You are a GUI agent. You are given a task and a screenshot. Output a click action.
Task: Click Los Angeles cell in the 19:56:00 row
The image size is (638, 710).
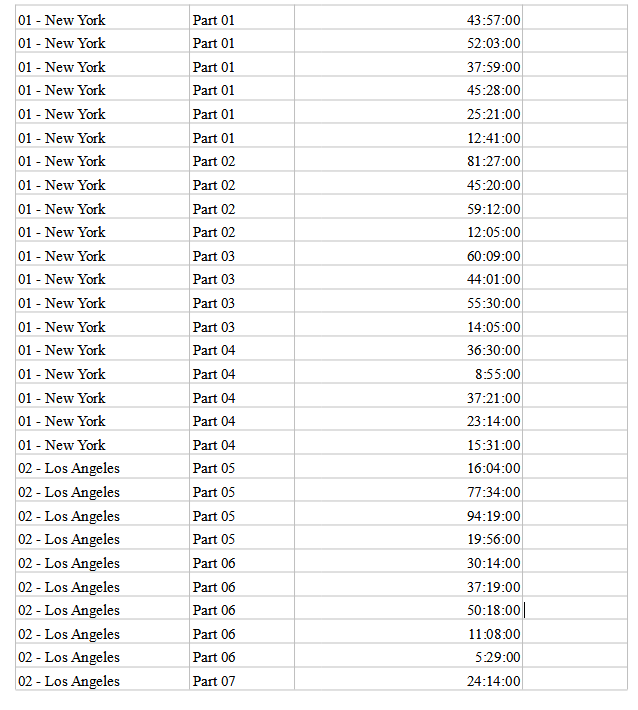[69, 539]
